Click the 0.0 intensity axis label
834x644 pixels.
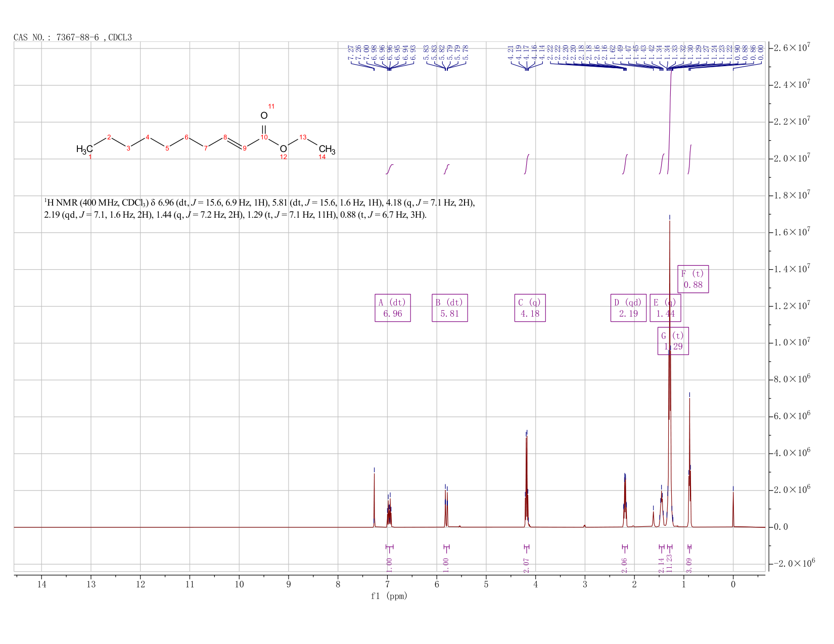(781, 527)
